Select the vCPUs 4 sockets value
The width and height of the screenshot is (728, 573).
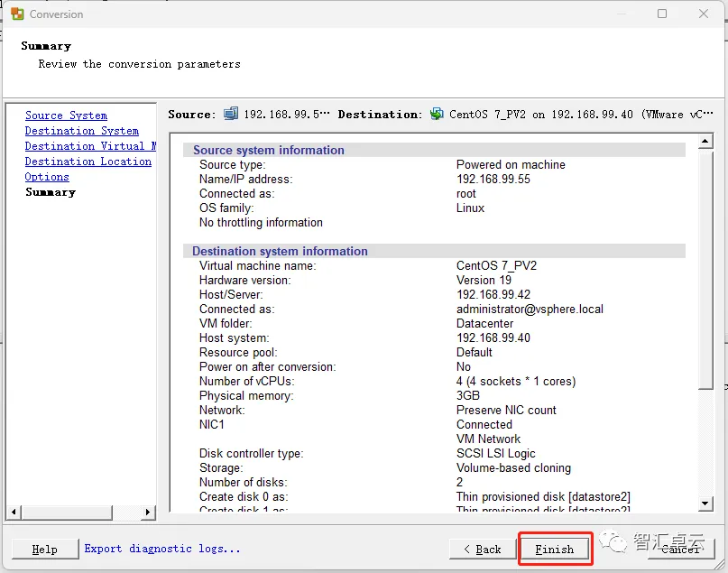[516, 381]
